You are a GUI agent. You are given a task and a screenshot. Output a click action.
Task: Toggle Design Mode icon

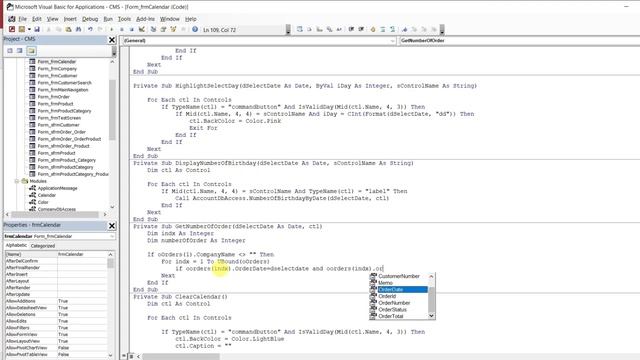(x=141, y=29)
